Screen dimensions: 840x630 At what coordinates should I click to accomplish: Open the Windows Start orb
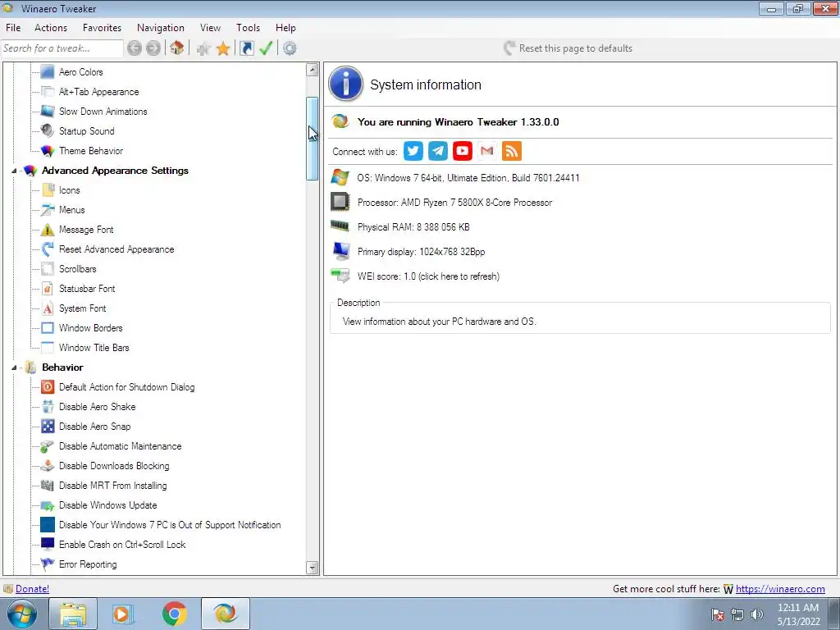point(22,614)
